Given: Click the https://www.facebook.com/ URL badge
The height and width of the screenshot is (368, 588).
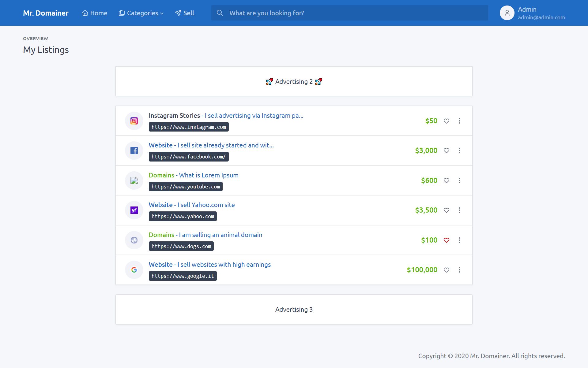Looking at the screenshot, I should click(189, 157).
